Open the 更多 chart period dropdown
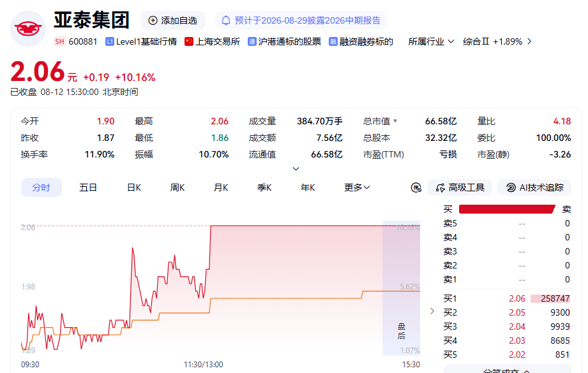Viewport: 588px width, 373px height. point(357,187)
